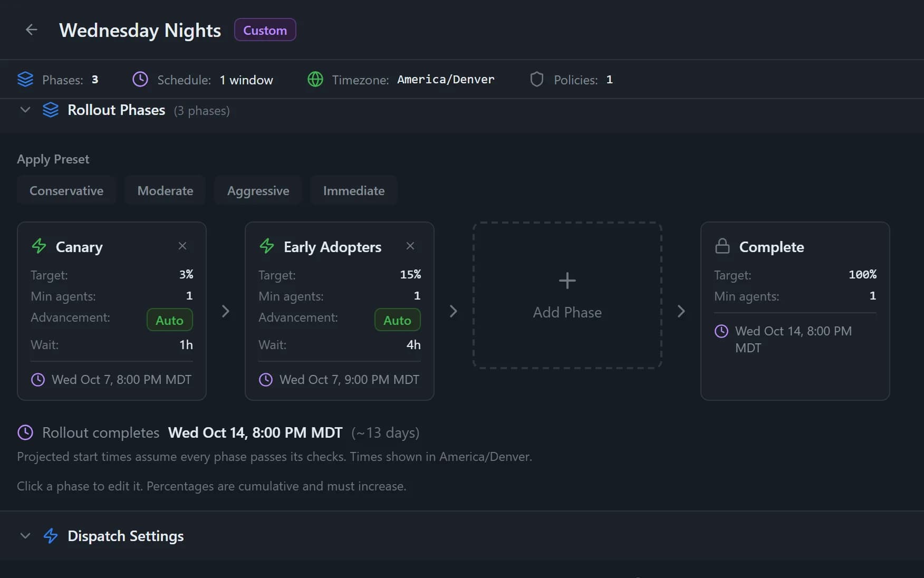924x578 pixels.
Task: Click the Schedule clock icon
Action: [x=140, y=80]
